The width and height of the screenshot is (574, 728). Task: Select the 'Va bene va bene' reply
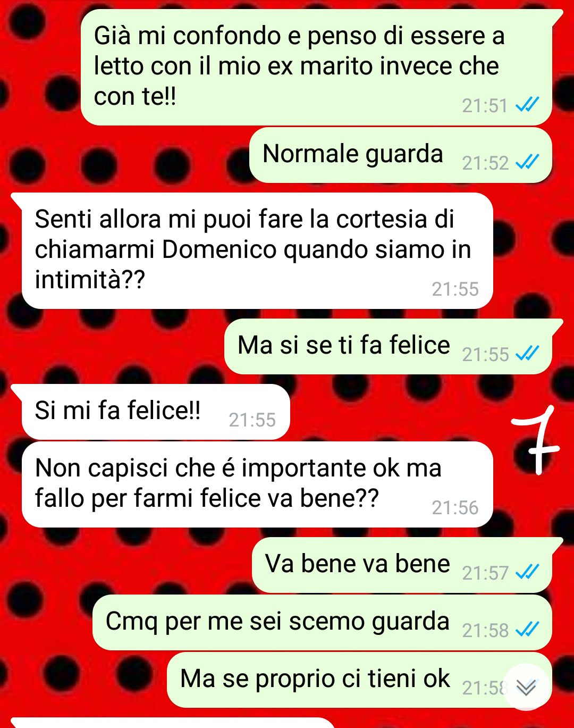click(407, 565)
